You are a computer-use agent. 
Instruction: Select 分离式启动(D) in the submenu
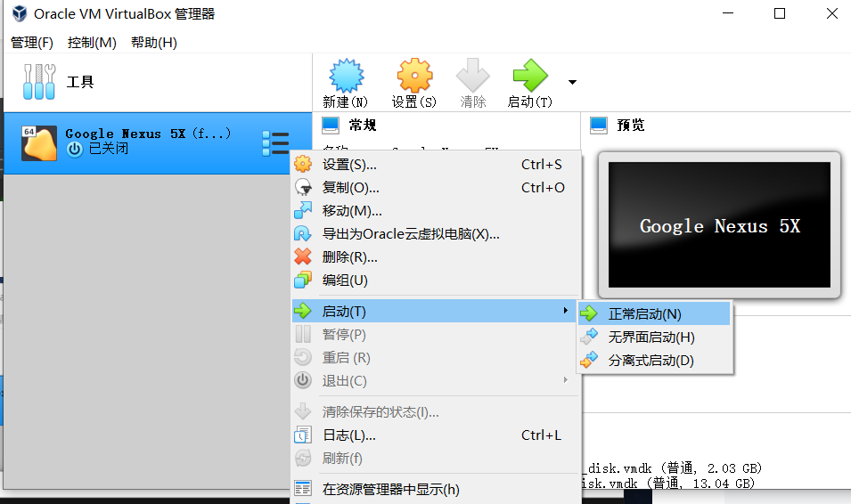pyautogui.click(x=654, y=361)
